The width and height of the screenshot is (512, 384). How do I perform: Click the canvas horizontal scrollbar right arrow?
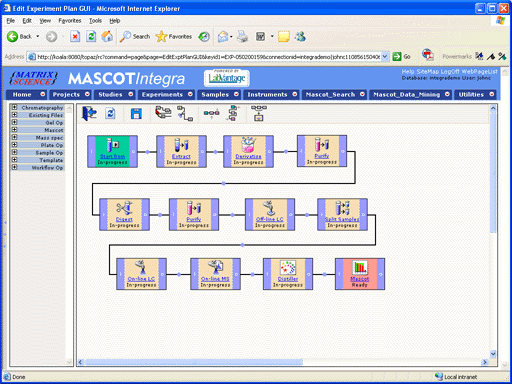(485, 362)
